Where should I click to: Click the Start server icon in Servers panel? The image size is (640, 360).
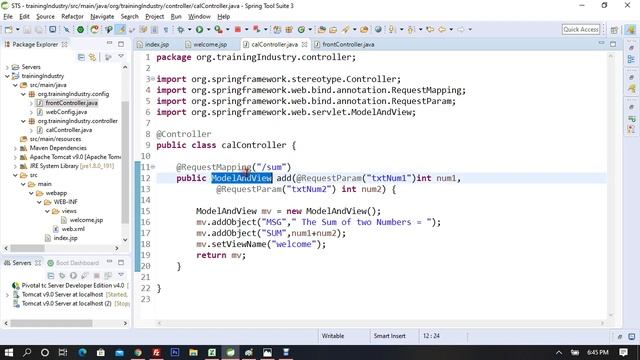[x=73, y=276]
